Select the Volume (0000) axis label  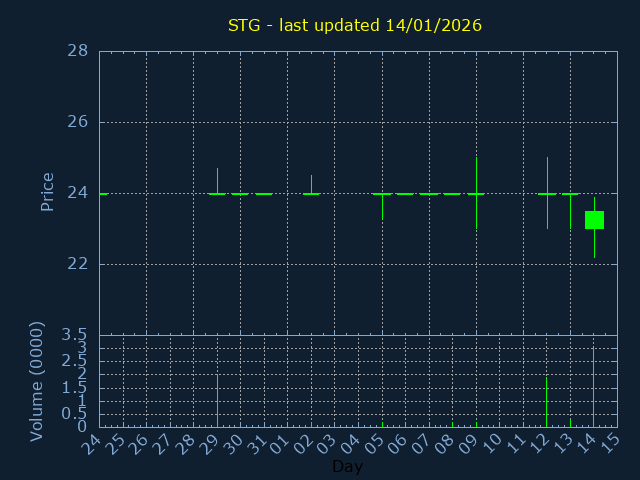(37, 381)
